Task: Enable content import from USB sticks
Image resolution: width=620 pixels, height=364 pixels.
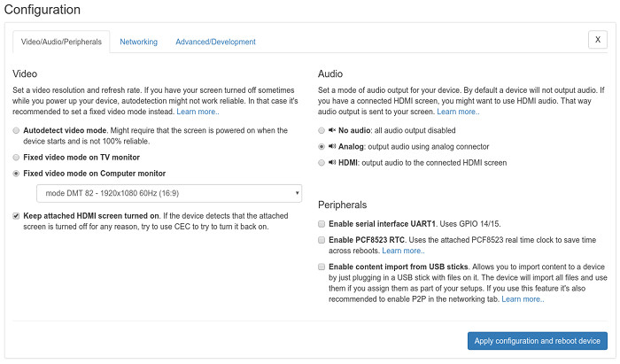Action: tap(322, 267)
